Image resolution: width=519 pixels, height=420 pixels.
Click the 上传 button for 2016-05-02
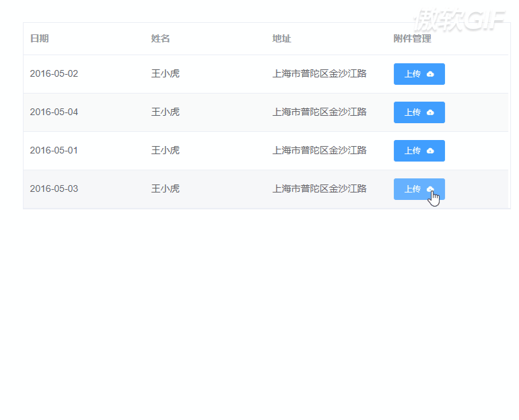tap(419, 74)
